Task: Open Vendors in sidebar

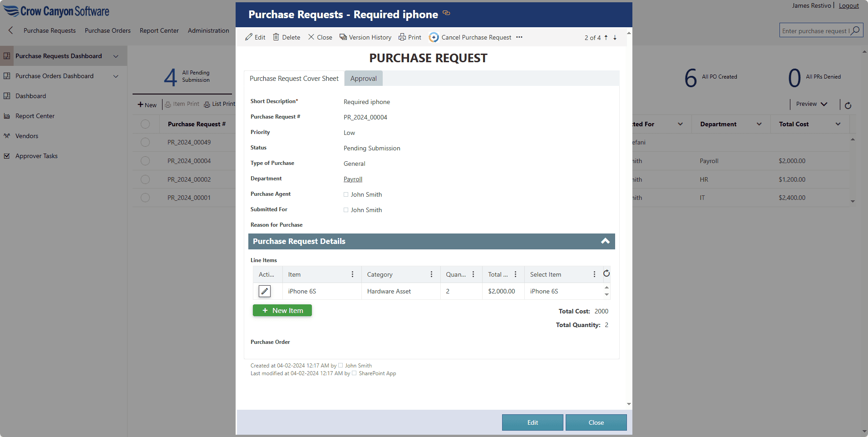Action: (x=27, y=136)
